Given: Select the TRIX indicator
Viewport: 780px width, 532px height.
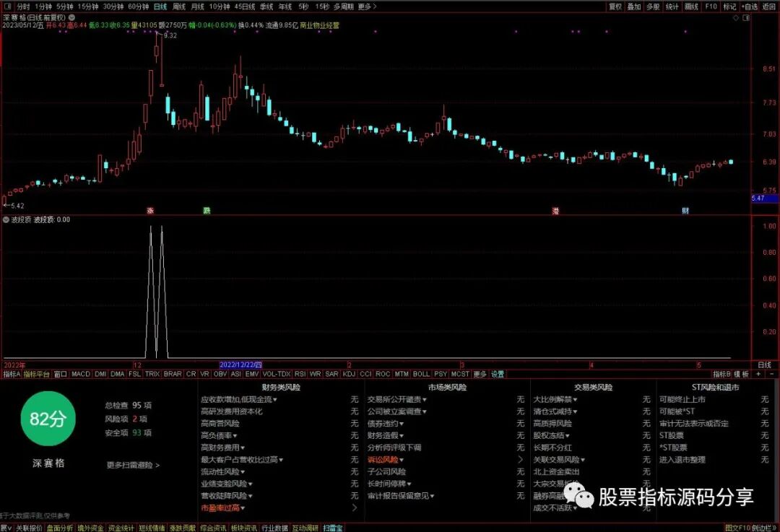Looking at the screenshot, I should tap(152, 374).
